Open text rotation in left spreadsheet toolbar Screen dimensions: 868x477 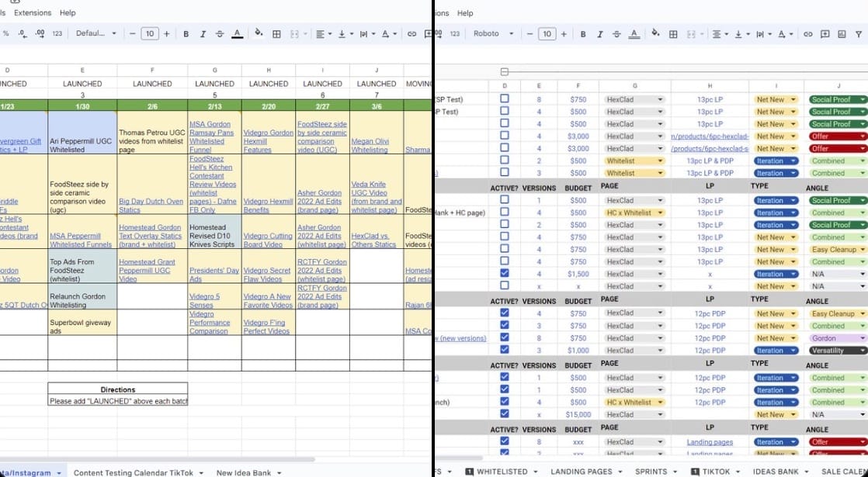pos(389,33)
